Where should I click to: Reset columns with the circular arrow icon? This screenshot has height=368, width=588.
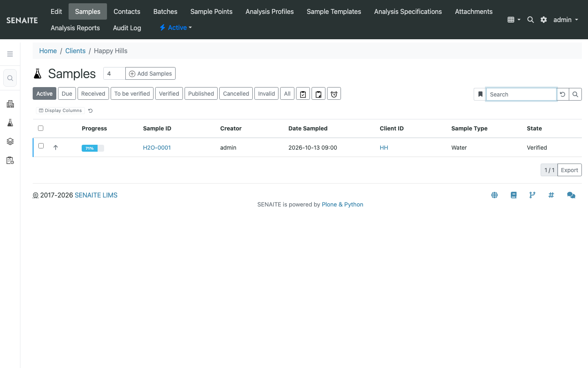(x=91, y=110)
